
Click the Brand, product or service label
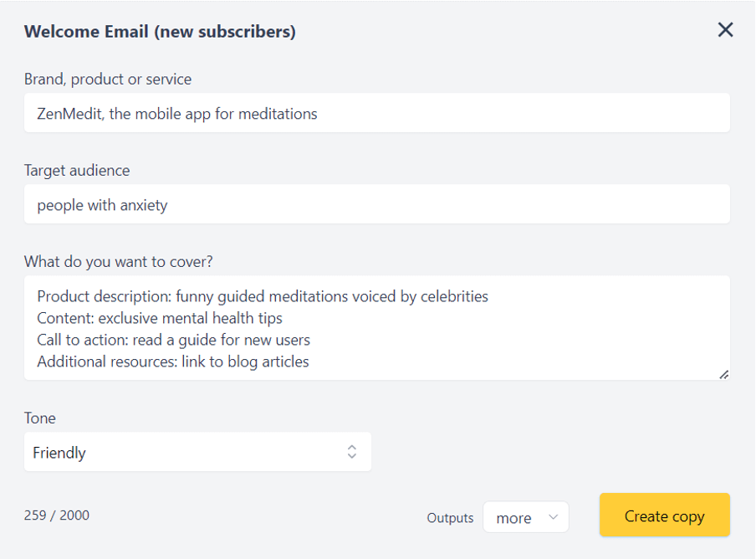pos(107,79)
